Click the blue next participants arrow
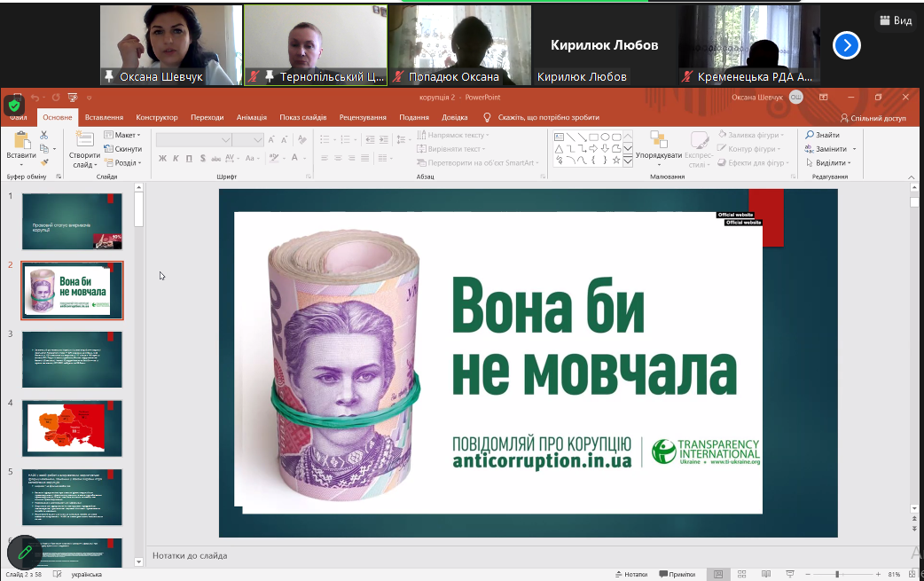This screenshot has height=581, width=924. [847, 45]
